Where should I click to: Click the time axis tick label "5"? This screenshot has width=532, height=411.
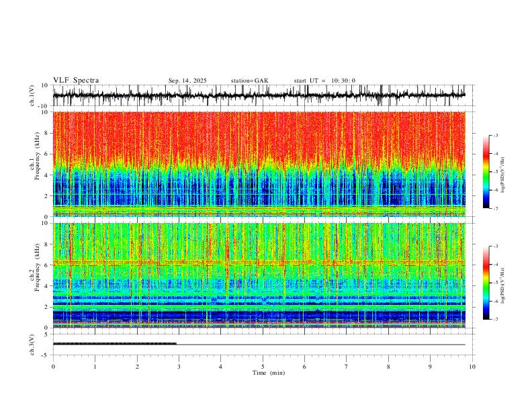click(x=263, y=367)
